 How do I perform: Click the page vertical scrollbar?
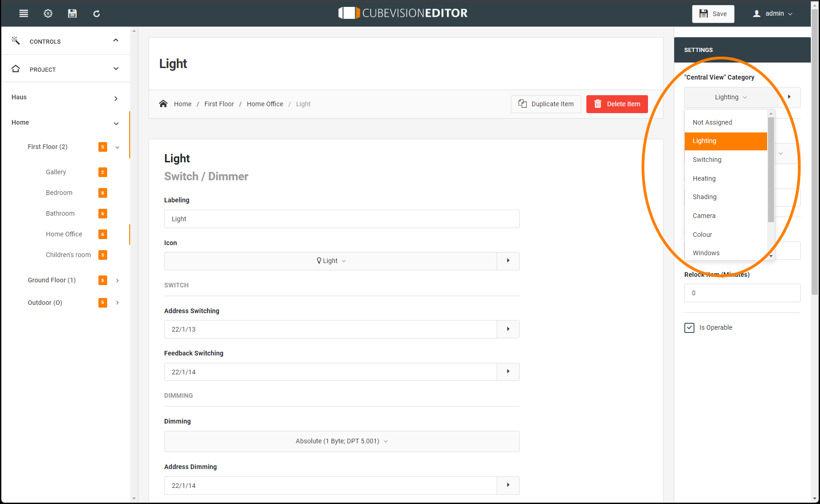pos(815,152)
